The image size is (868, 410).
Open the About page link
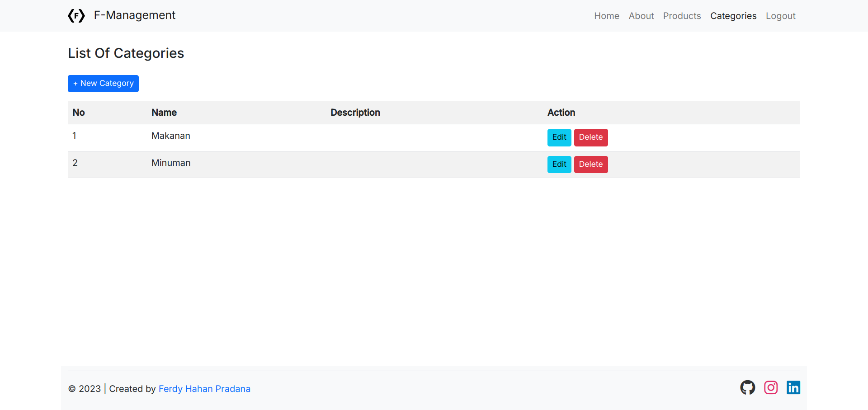coord(641,16)
